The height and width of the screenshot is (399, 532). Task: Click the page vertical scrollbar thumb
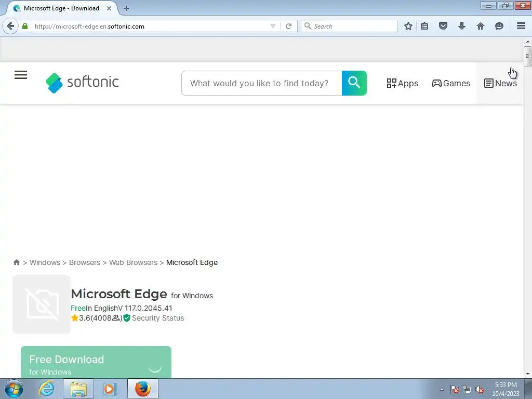pos(527,56)
